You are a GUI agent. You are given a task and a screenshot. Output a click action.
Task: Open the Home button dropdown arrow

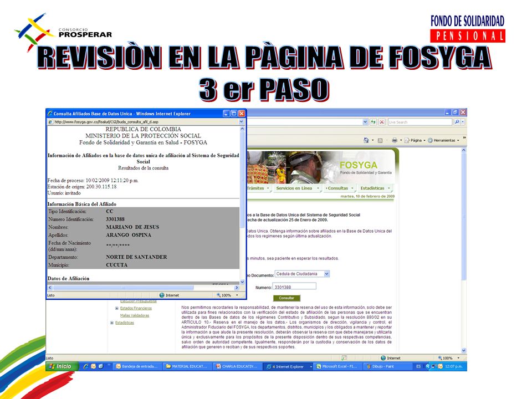tap(372, 140)
